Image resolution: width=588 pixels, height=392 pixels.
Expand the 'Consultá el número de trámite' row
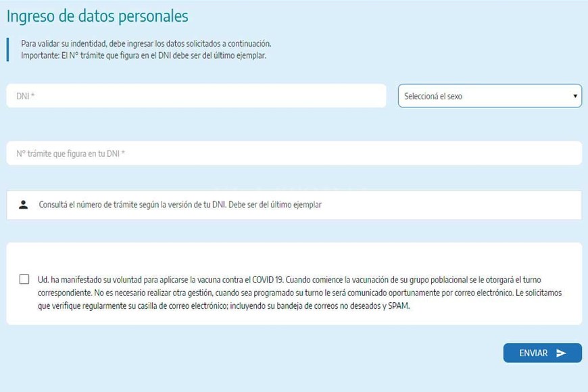(x=293, y=205)
